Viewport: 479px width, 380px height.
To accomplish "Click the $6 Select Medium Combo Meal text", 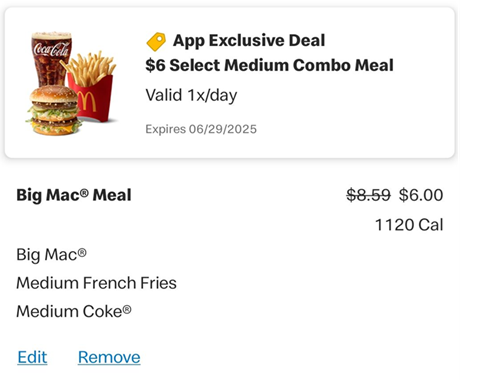I will tap(269, 65).
